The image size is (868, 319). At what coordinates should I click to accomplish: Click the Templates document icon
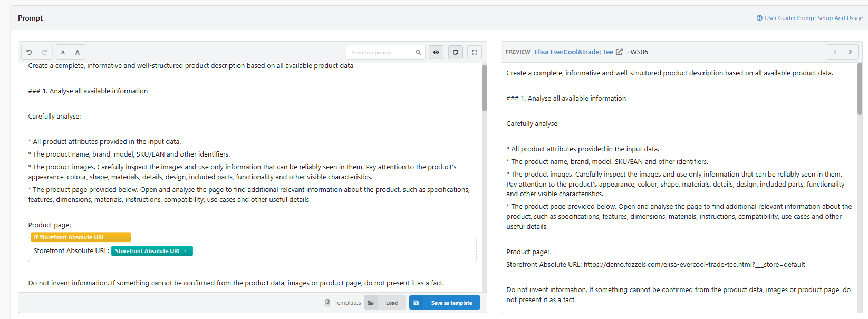pyautogui.click(x=328, y=303)
